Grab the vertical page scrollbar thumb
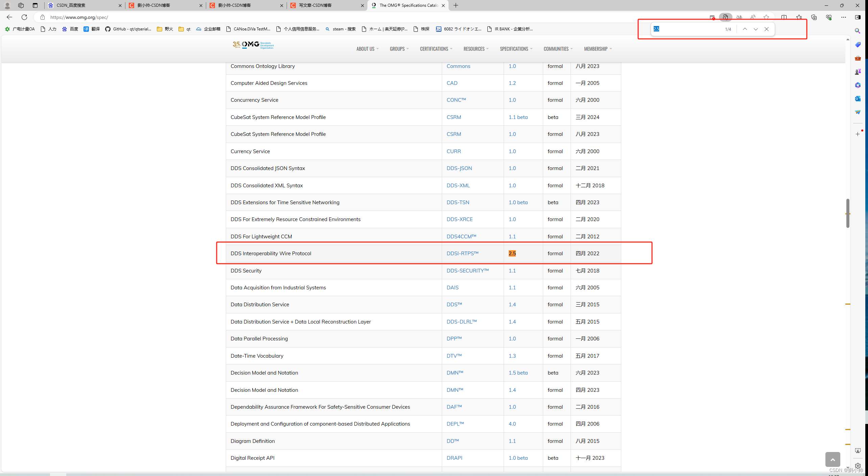 [x=848, y=213]
